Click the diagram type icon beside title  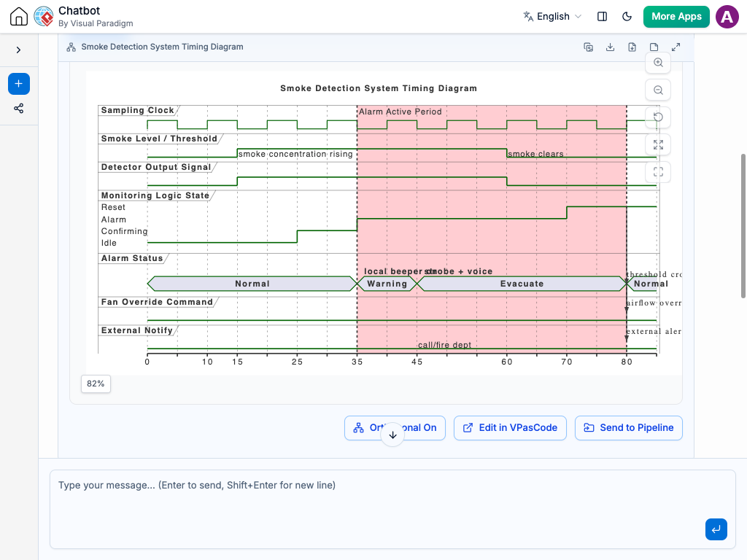pyautogui.click(x=71, y=47)
